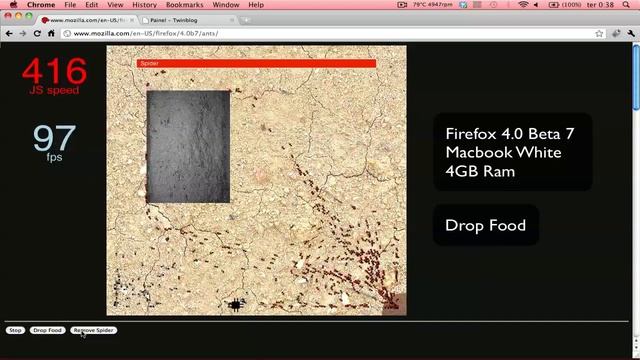Click the Spotlight search icon
The width and height of the screenshot is (640, 360).
[626, 5]
